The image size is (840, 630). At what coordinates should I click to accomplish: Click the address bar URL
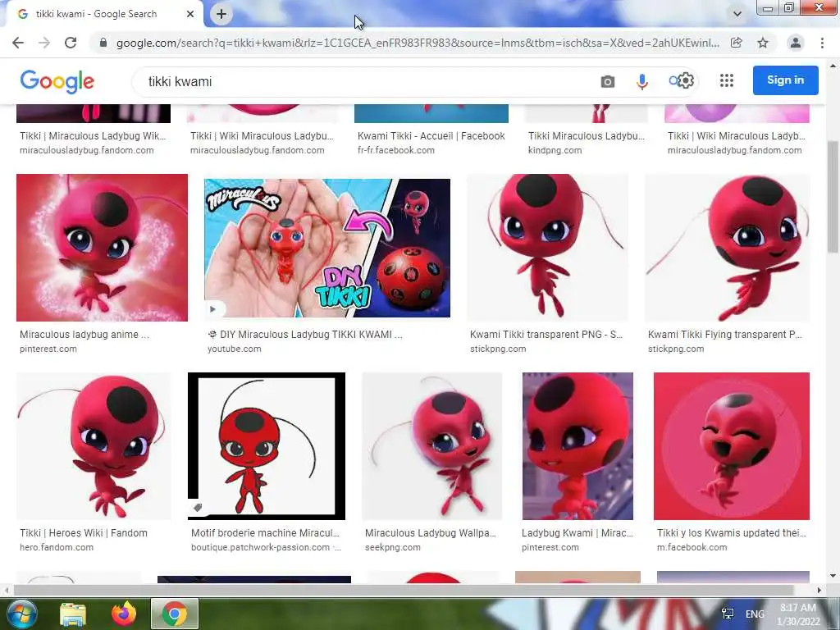point(418,43)
